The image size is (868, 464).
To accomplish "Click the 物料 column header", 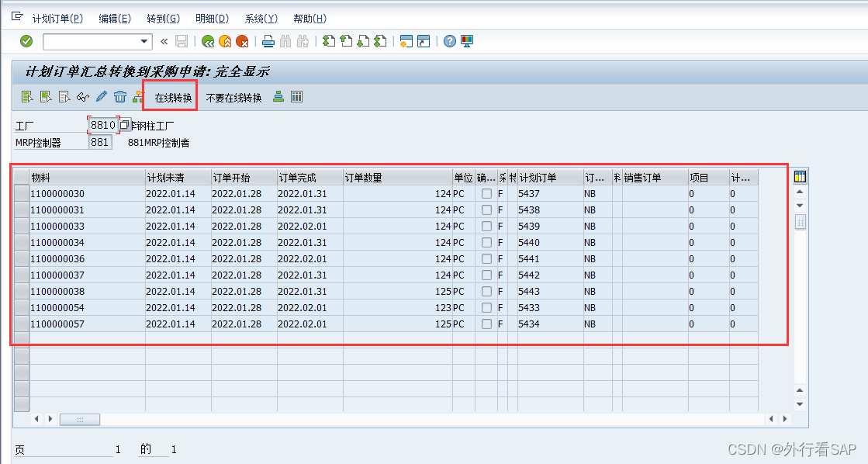I will coord(87,178).
